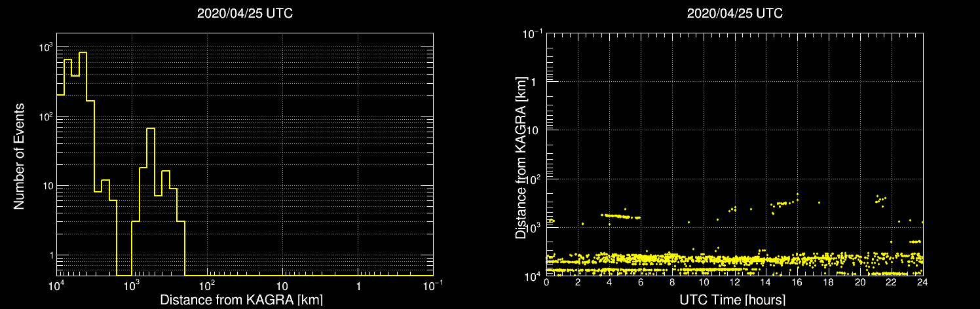Click hour 22 on the UTC time axis
Screen dimensions: 980x309
pos(892,283)
